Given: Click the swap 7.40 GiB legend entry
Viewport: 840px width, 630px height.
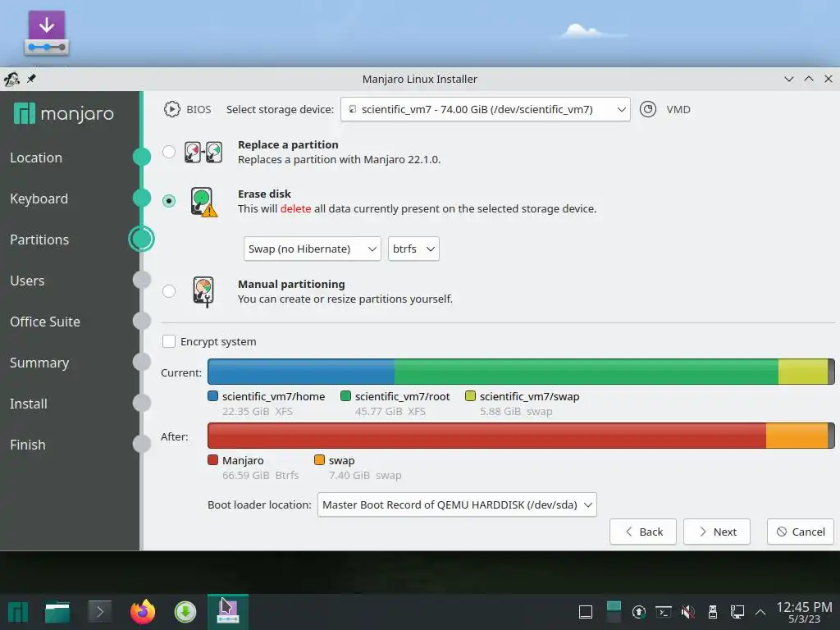Looking at the screenshot, I should coord(358,468).
